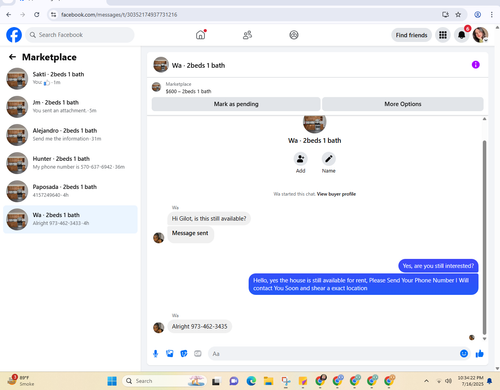Viewport: 500px width, 390px height.
Task: Open the View buyer profile link
Action: point(336,194)
